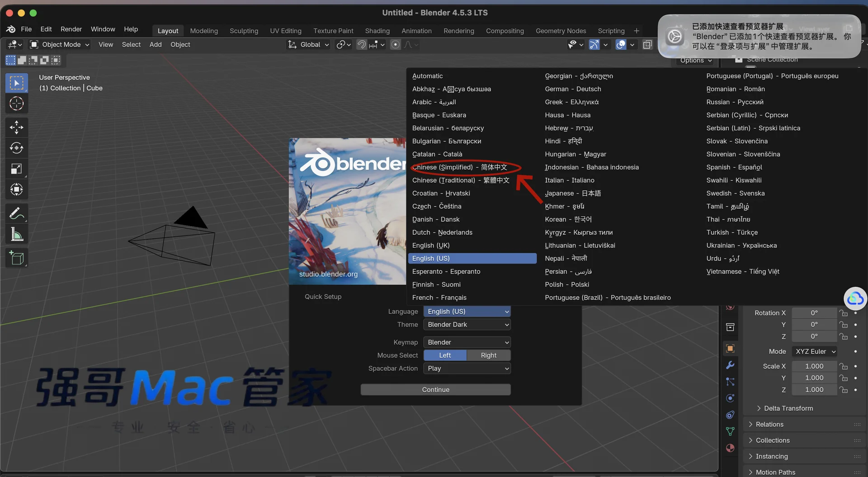
Task: Open the Spacebar Action dropdown
Action: (x=467, y=368)
